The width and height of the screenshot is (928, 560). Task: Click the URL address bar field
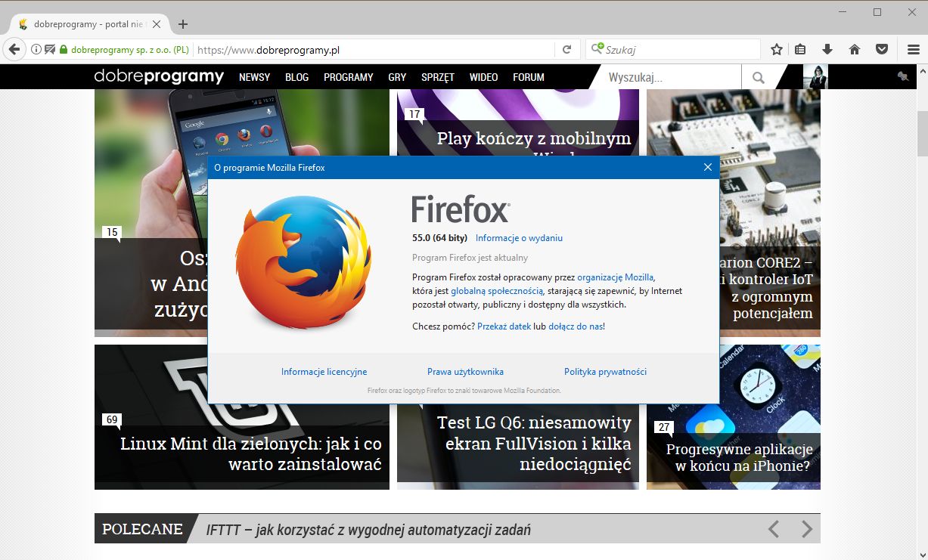(374, 50)
